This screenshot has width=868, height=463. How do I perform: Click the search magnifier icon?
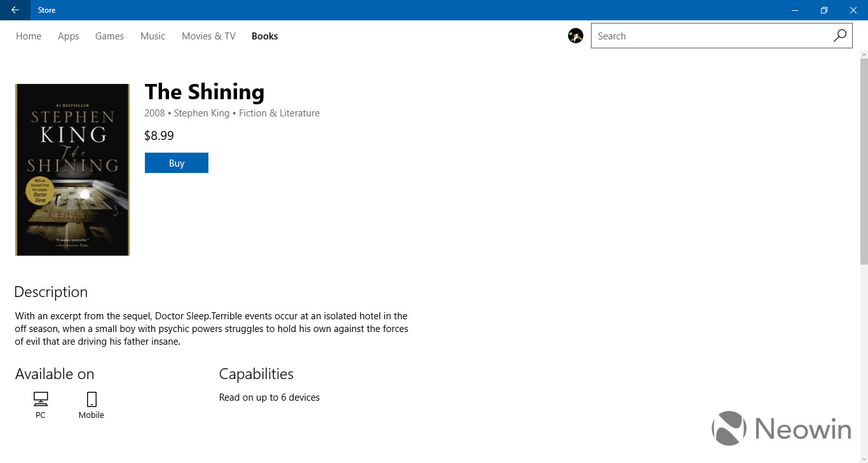pyautogui.click(x=839, y=36)
